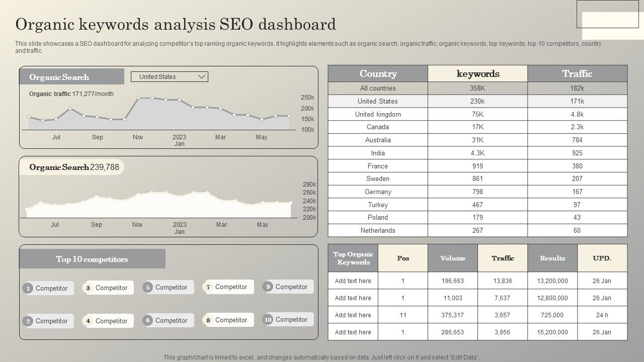644x362 pixels.
Task: Select the United kingdom row
Action: click(477, 114)
